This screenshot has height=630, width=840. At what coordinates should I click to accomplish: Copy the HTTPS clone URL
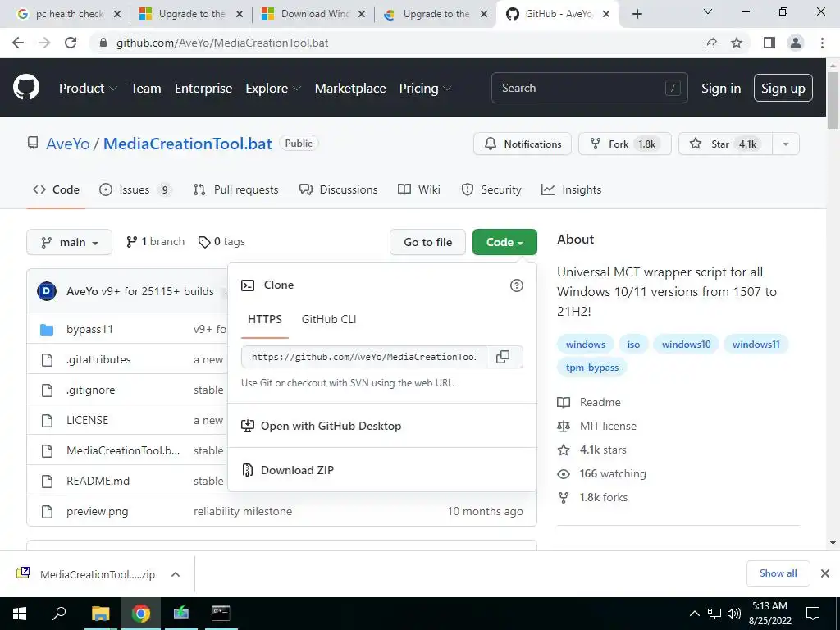click(x=503, y=357)
